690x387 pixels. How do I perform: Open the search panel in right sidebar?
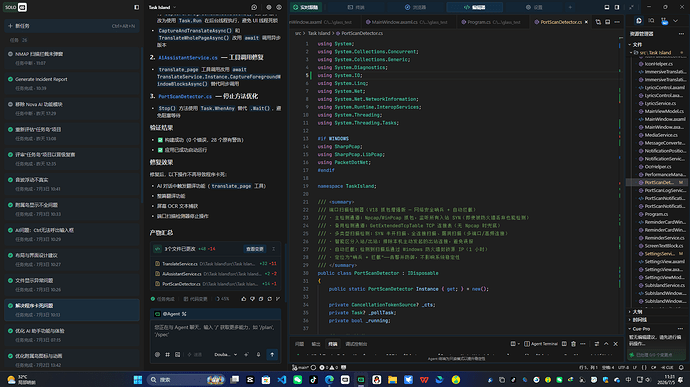651,21
